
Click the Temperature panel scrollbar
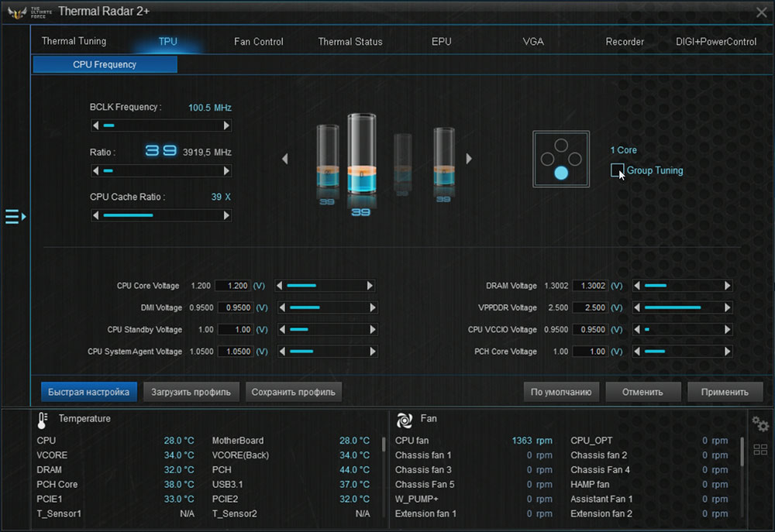point(384,444)
